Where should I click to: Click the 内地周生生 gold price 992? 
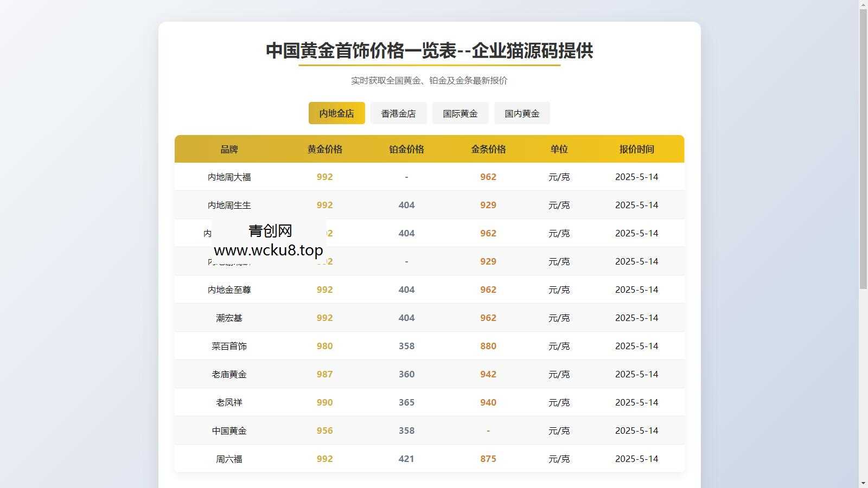[324, 205]
